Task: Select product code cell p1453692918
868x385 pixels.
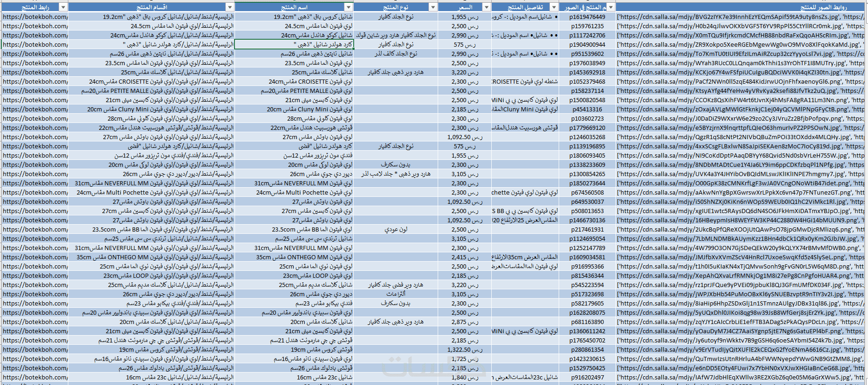Action: [x=587, y=72]
